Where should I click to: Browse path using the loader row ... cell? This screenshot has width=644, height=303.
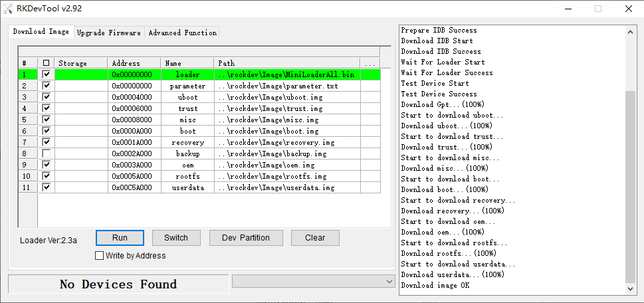(x=370, y=74)
